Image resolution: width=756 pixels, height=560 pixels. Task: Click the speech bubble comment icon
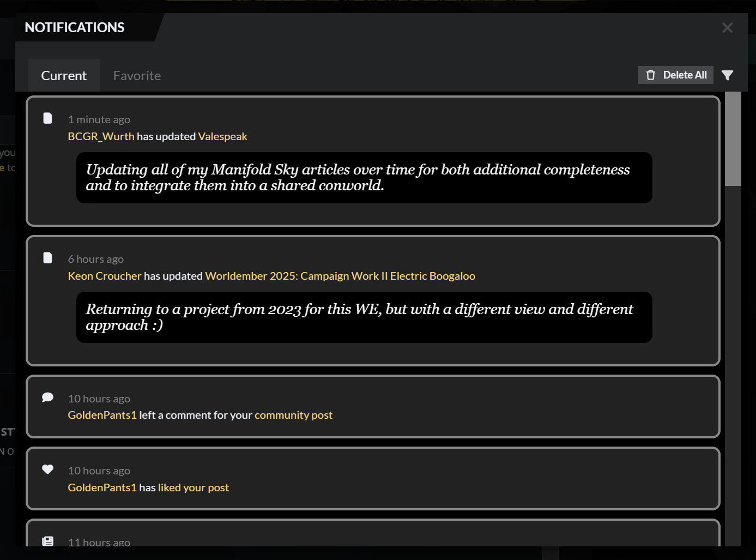click(x=48, y=398)
